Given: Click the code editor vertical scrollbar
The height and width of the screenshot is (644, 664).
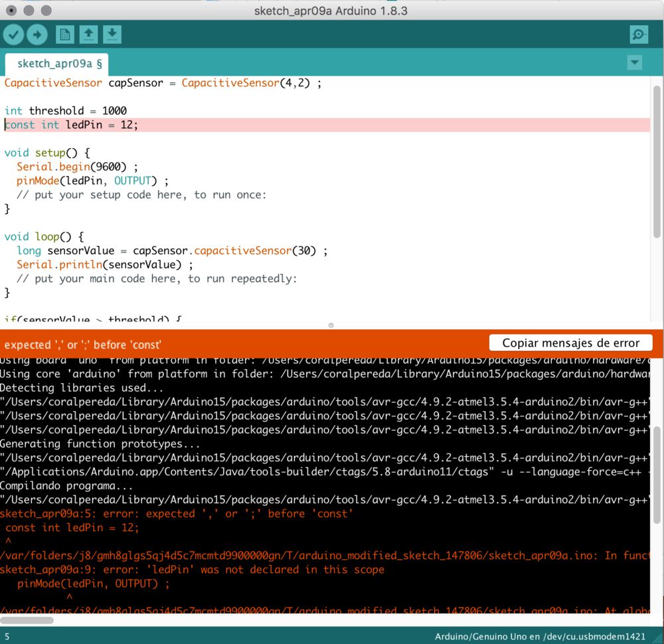Looking at the screenshot, I should 657,162.
